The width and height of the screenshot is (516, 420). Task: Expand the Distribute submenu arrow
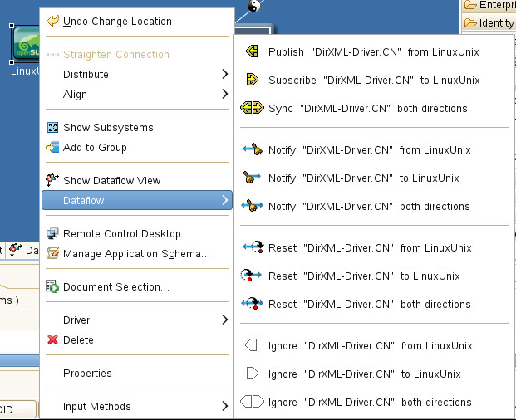tap(224, 74)
